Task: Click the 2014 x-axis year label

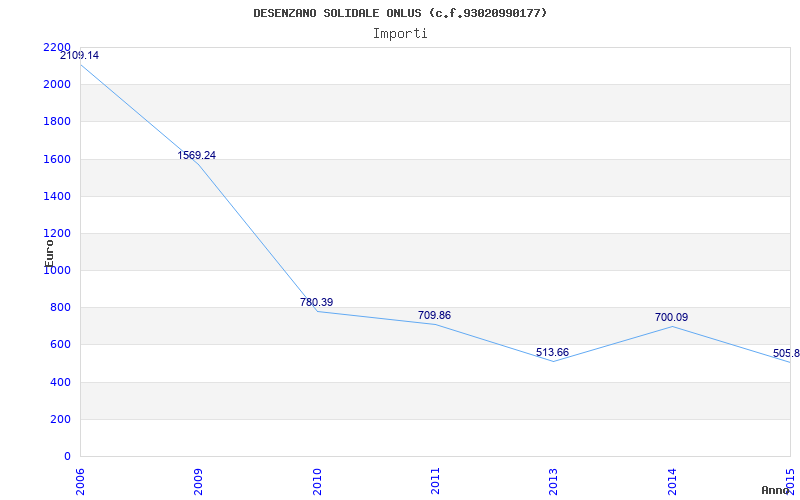Action: (672, 482)
